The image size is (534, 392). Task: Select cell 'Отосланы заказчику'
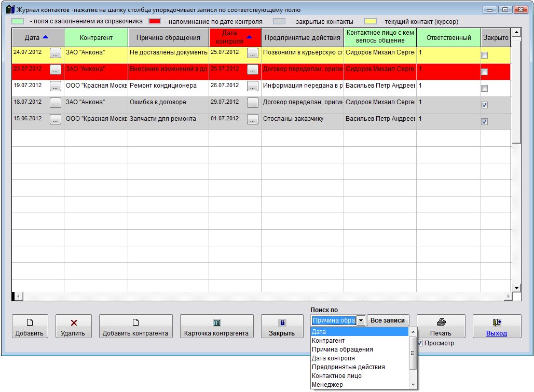coord(303,121)
